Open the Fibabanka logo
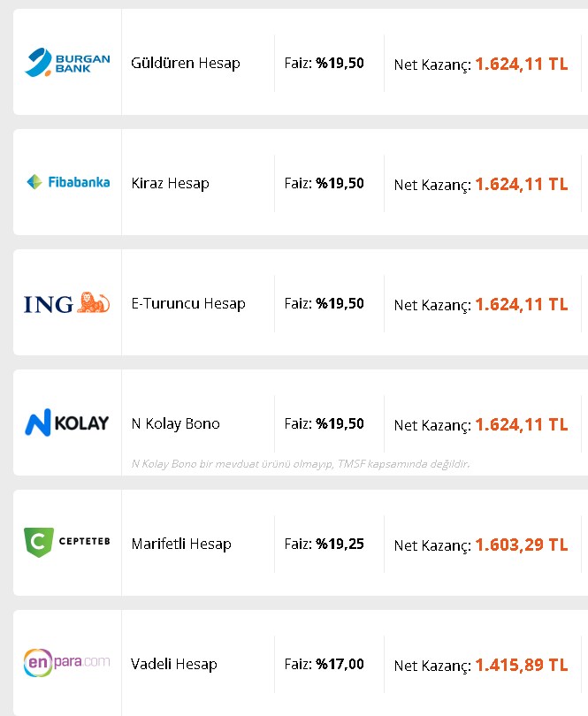 (x=68, y=182)
